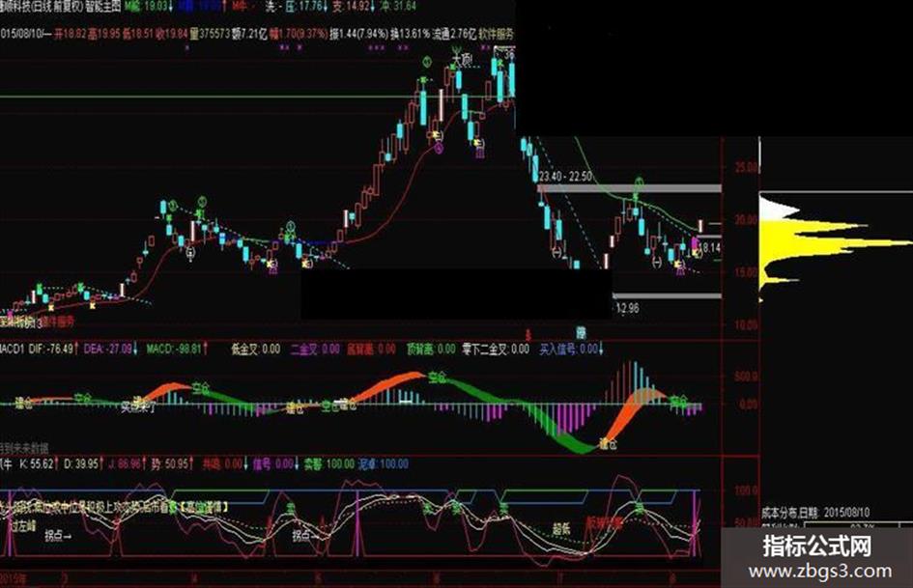This screenshot has height=588, width=913.
Task: Click the D:39.95 KDJ value
Action: click(84, 464)
